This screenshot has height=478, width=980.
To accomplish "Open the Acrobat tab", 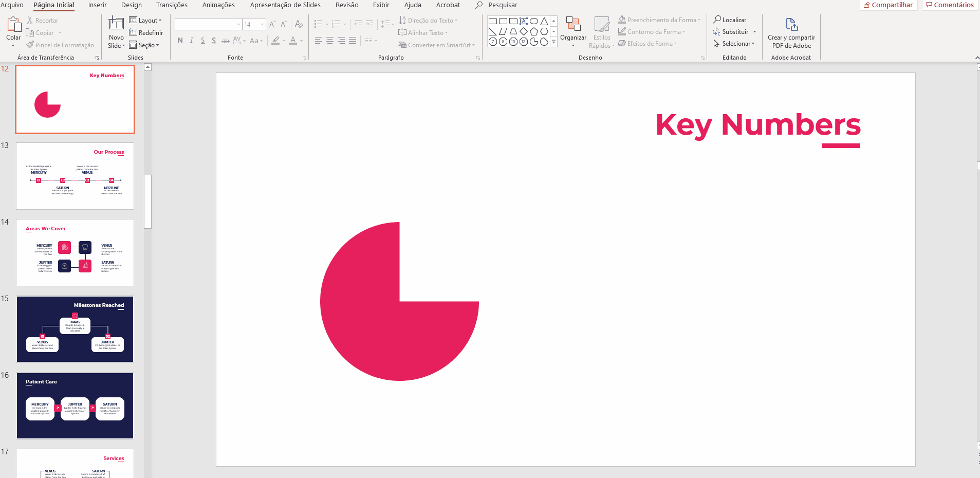I will (x=448, y=5).
